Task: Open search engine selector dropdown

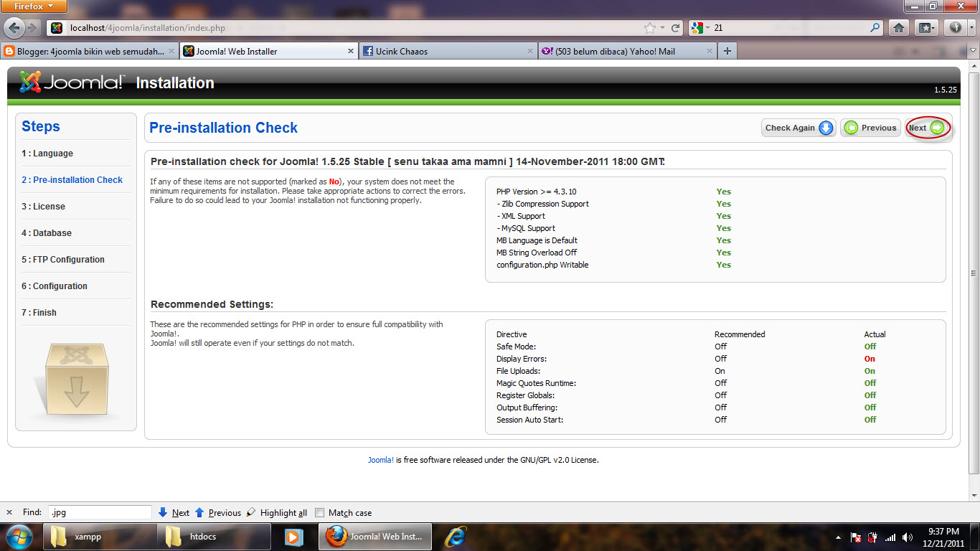Action: coord(701,28)
